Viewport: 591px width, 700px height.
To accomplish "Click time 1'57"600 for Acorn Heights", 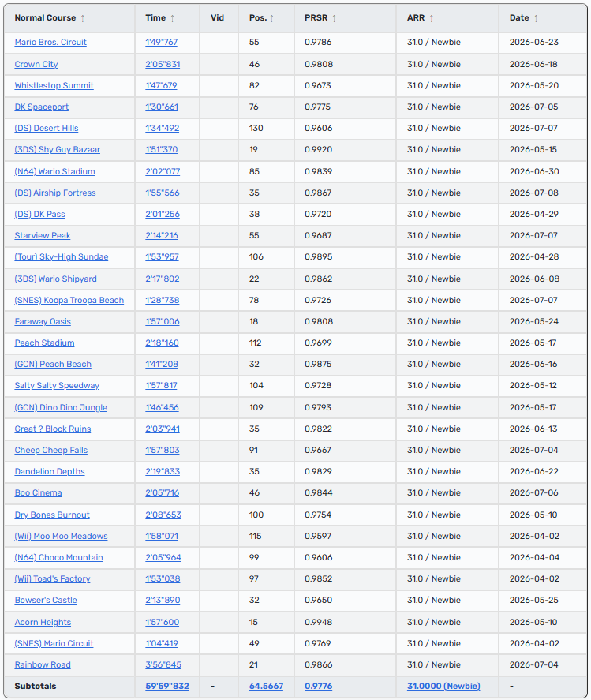I will [162, 623].
